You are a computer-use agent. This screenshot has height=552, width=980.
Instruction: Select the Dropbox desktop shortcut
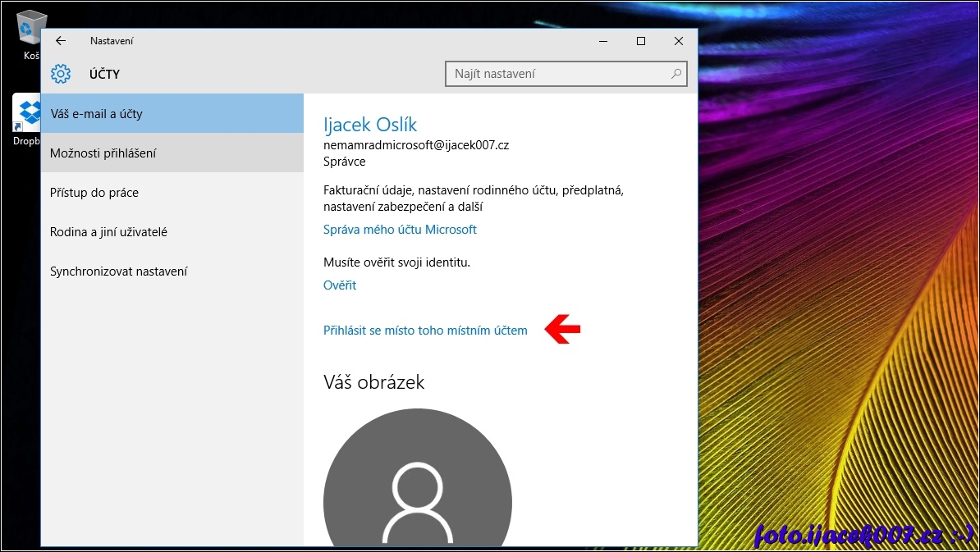pos(27,115)
